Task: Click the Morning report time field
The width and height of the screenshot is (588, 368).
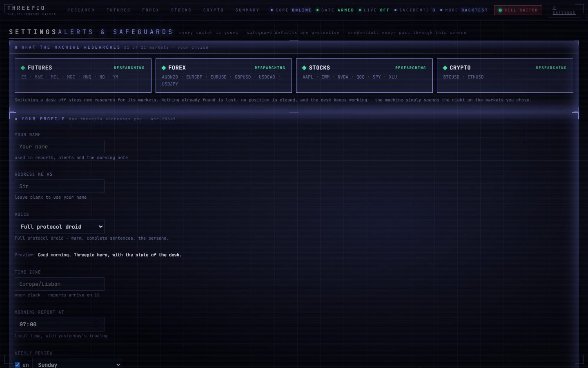Action: (x=60, y=324)
